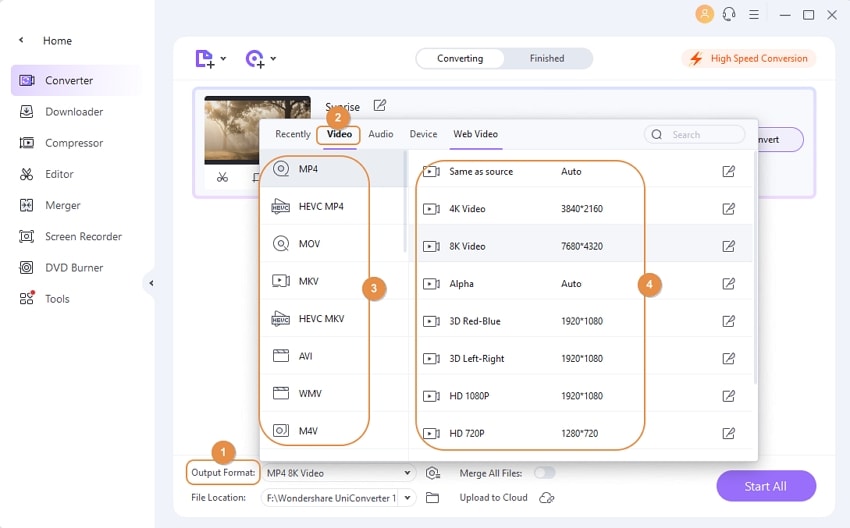Viewport: 850px width, 528px height.
Task: Open DVD Burner from the sidebar
Action: [73, 268]
